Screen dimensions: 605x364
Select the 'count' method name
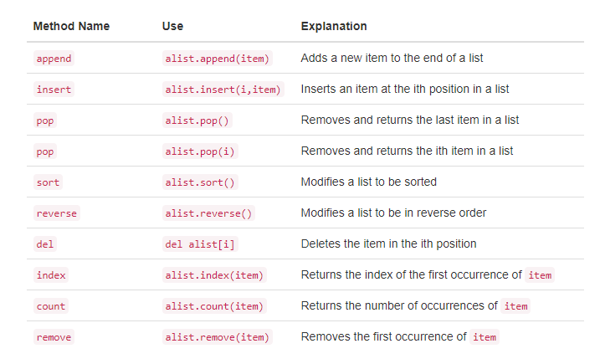coord(50,306)
